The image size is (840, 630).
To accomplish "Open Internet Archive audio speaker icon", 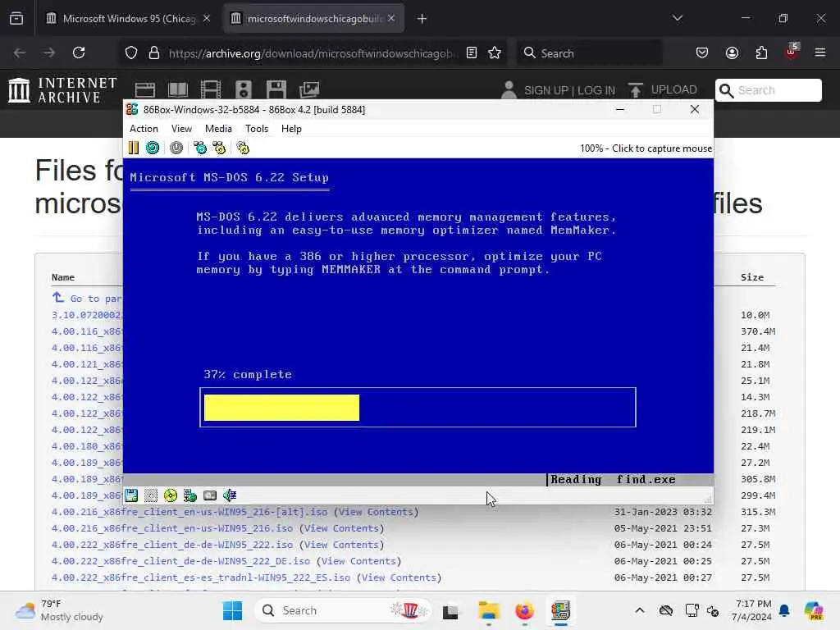I will click(x=243, y=90).
